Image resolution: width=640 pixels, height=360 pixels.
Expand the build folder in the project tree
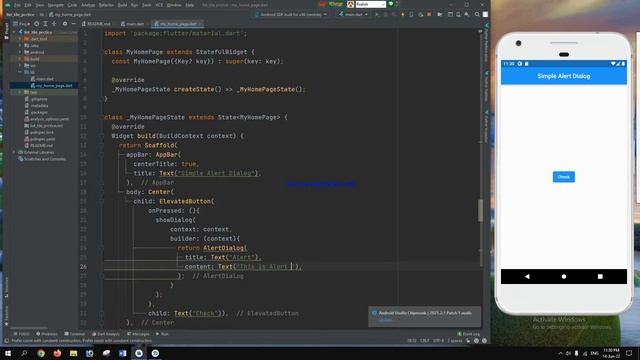pos(20,59)
